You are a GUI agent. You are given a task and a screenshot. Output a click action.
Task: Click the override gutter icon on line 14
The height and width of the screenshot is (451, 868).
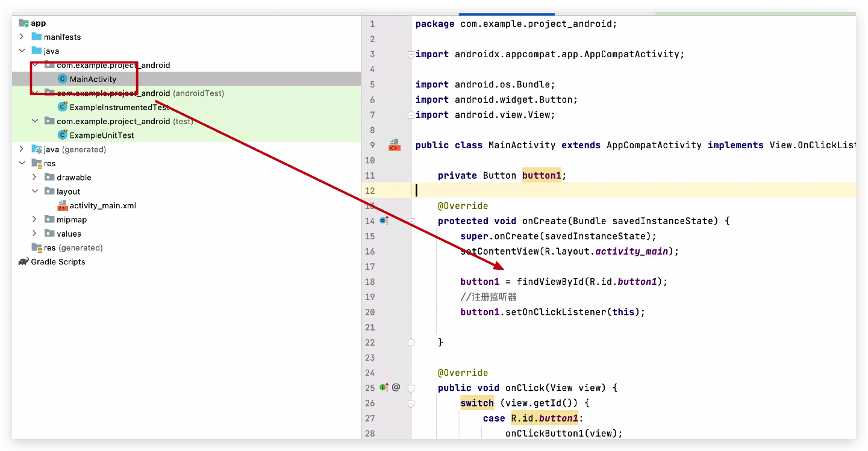click(384, 221)
